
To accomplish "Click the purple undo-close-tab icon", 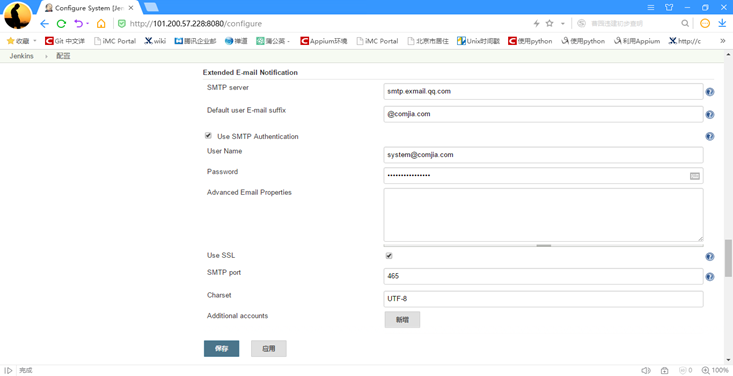I will (79, 24).
